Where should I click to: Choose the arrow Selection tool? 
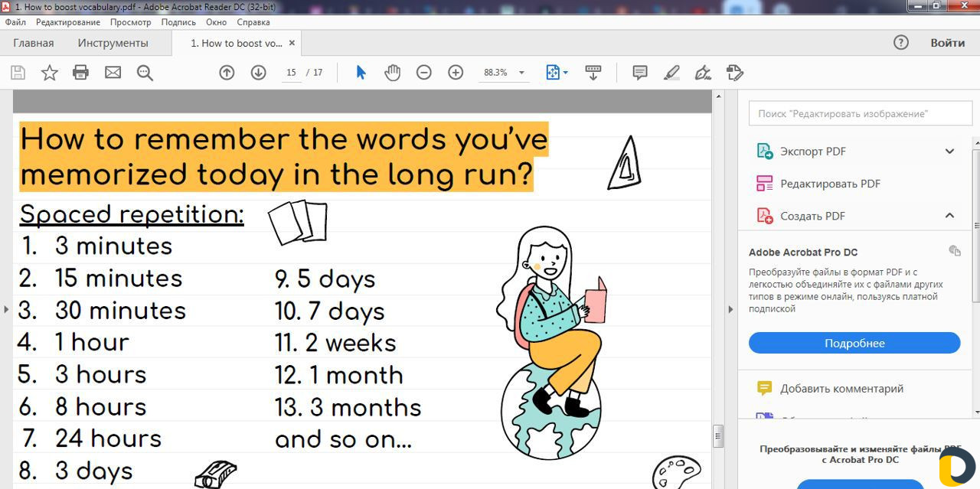click(x=361, y=73)
